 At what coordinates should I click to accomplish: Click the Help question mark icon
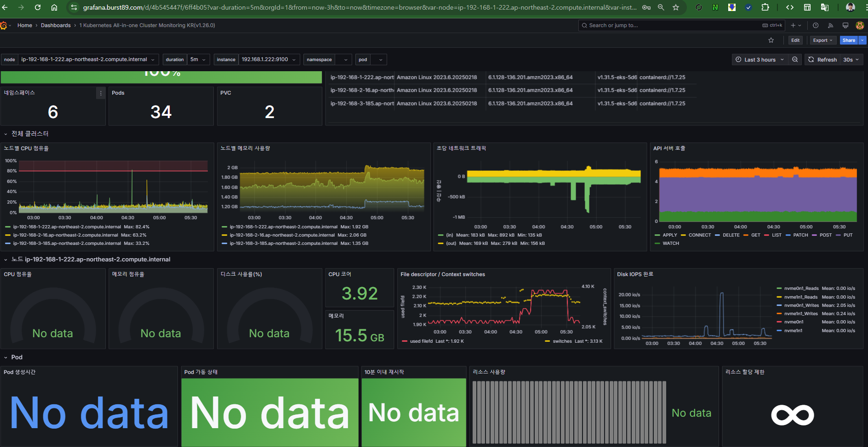(x=816, y=25)
